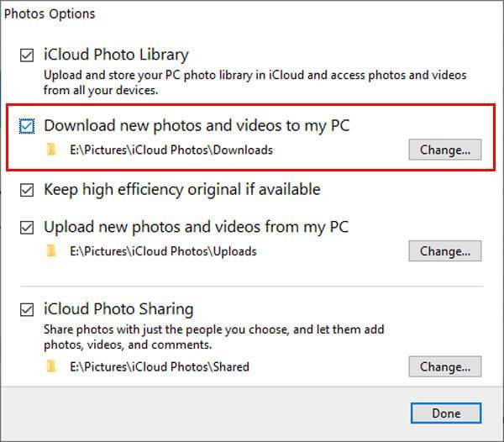Click the Photos Options dialog title
The image size is (504, 442).
(50, 13)
